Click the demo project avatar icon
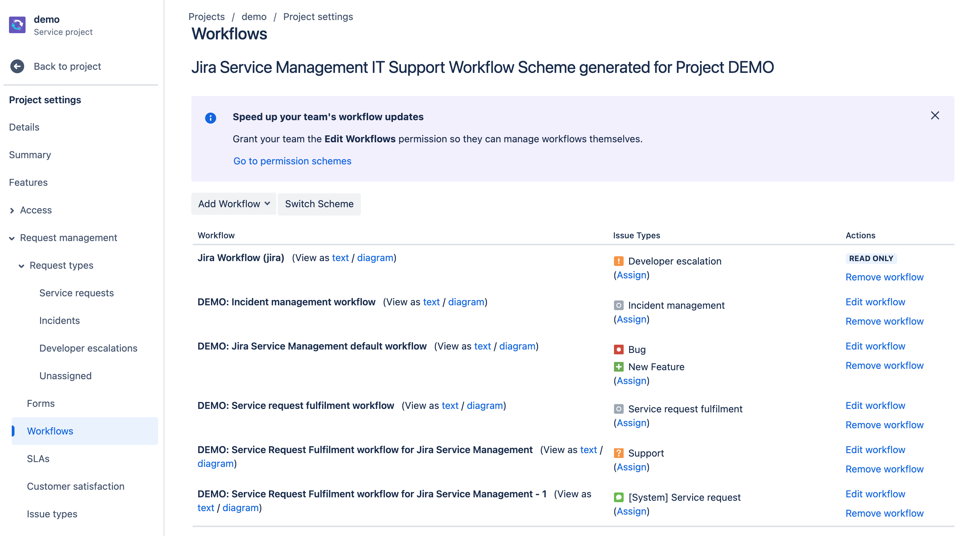Viewport: 980px width, 536px height. tap(17, 25)
